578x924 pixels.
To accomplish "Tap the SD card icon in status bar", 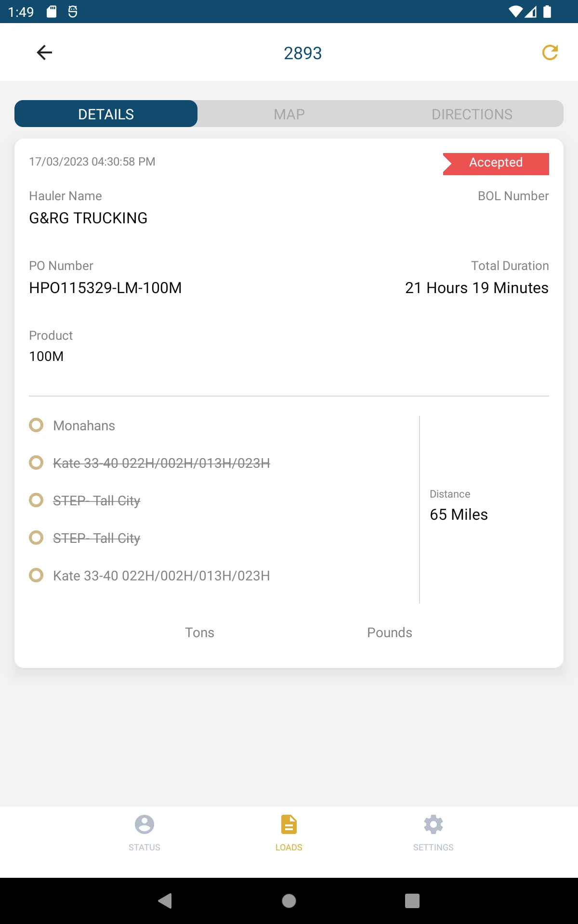I will tap(52, 12).
